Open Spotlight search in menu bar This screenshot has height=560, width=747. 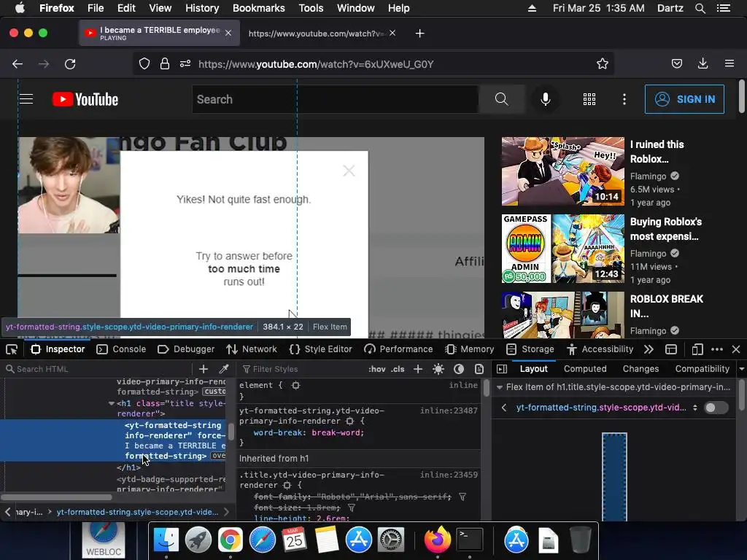pos(700,8)
